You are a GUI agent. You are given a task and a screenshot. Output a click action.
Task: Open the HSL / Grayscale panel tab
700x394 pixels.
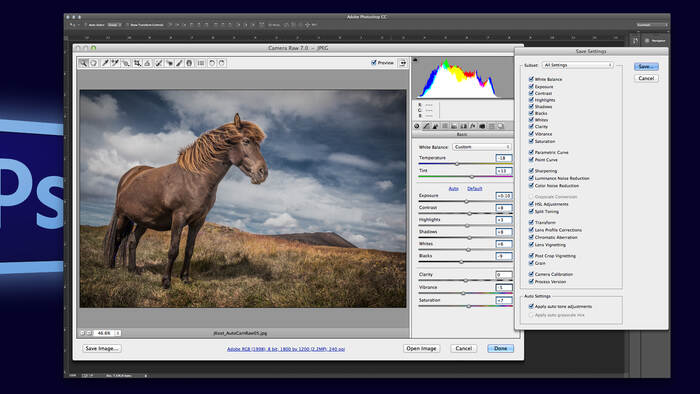click(x=445, y=126)
